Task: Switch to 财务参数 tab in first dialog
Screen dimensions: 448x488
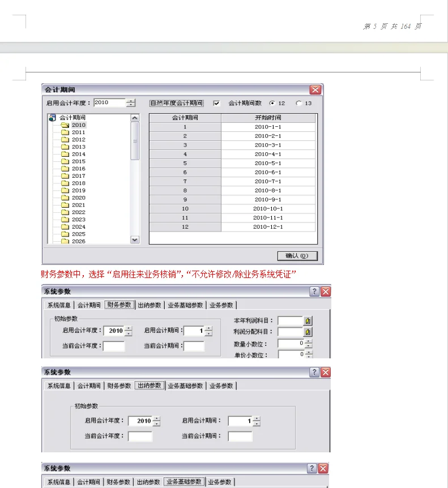Action: coord(120,305)
